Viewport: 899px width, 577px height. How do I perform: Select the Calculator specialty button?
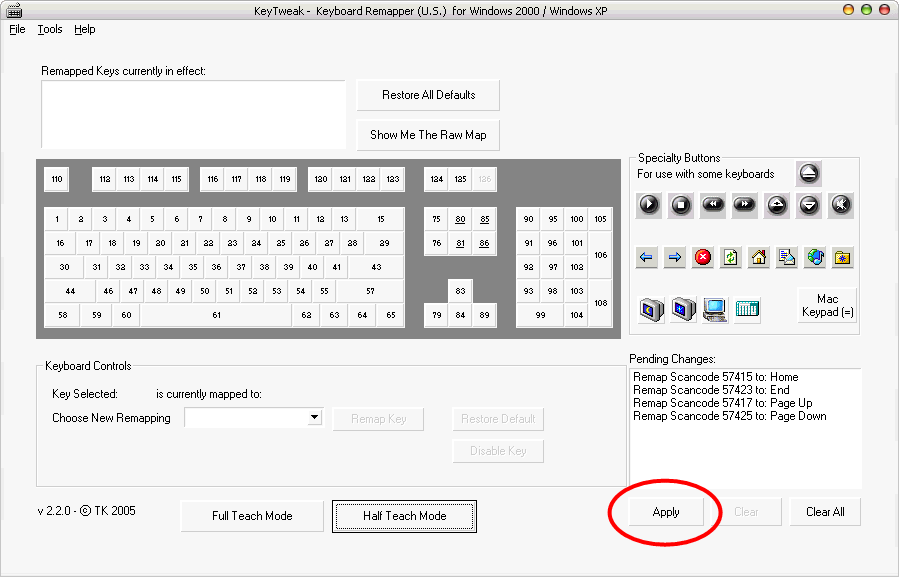coord(747,310)
